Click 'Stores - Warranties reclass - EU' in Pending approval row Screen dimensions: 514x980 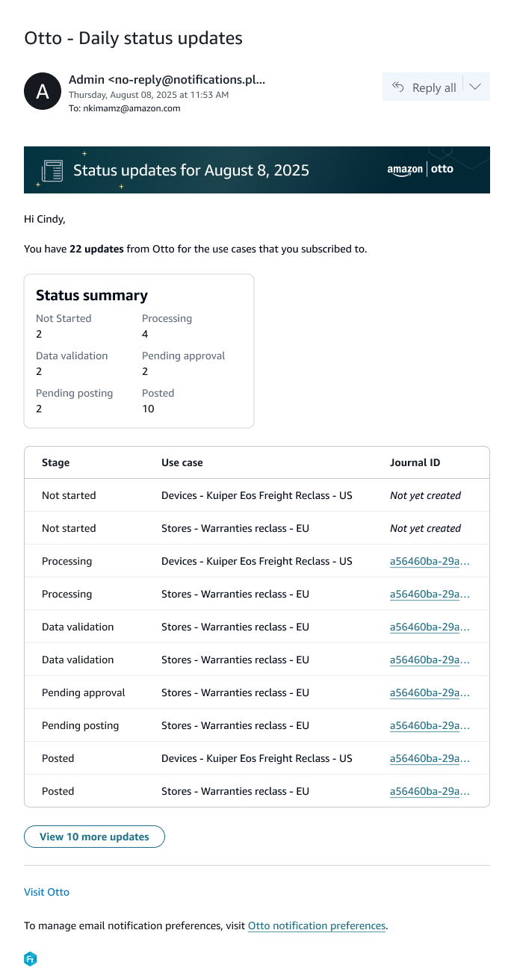click(235, 692)
